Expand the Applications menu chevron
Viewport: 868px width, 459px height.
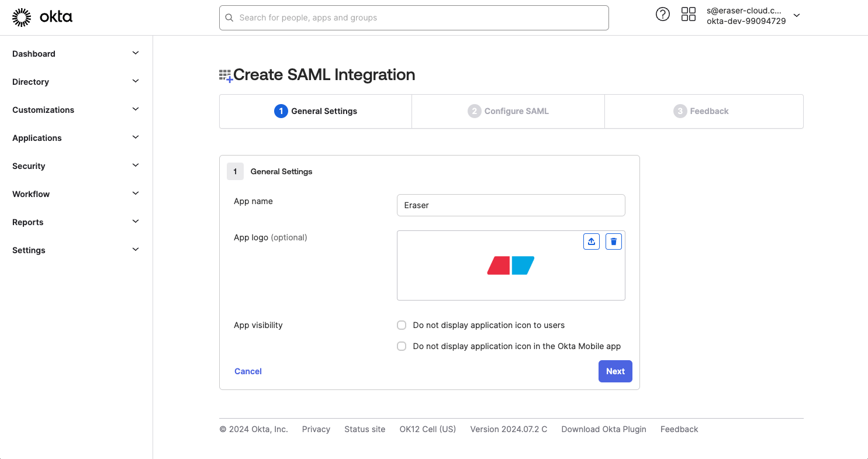click(136, 137)
